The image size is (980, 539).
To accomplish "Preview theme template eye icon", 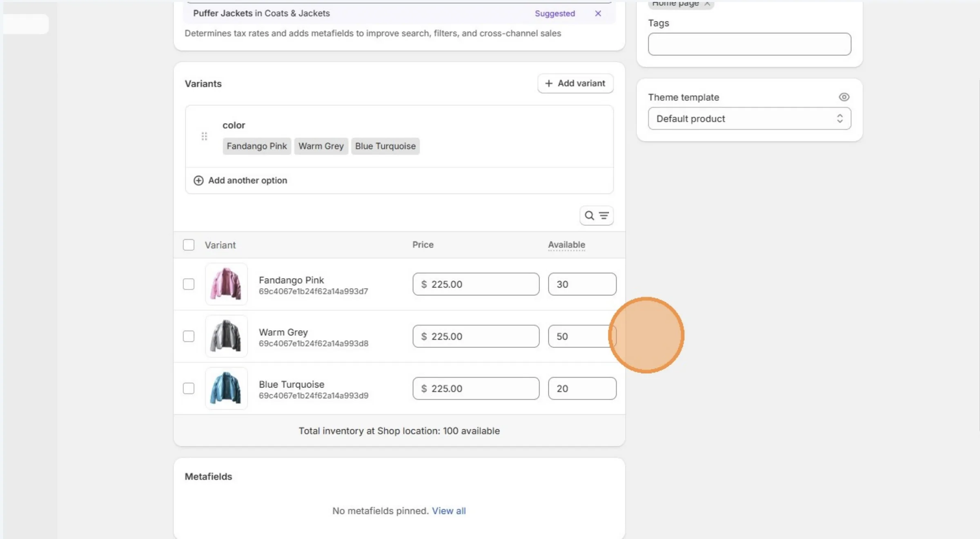I will click(x=844, y=97).
